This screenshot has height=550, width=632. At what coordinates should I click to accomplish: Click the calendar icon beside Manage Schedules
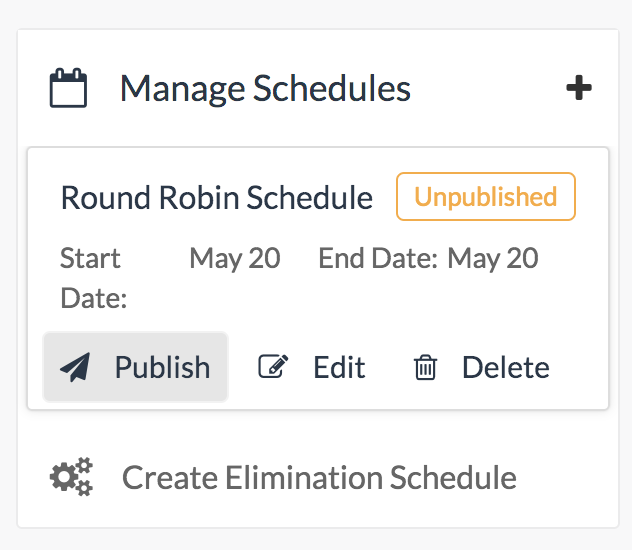click(x=69, y=88)
